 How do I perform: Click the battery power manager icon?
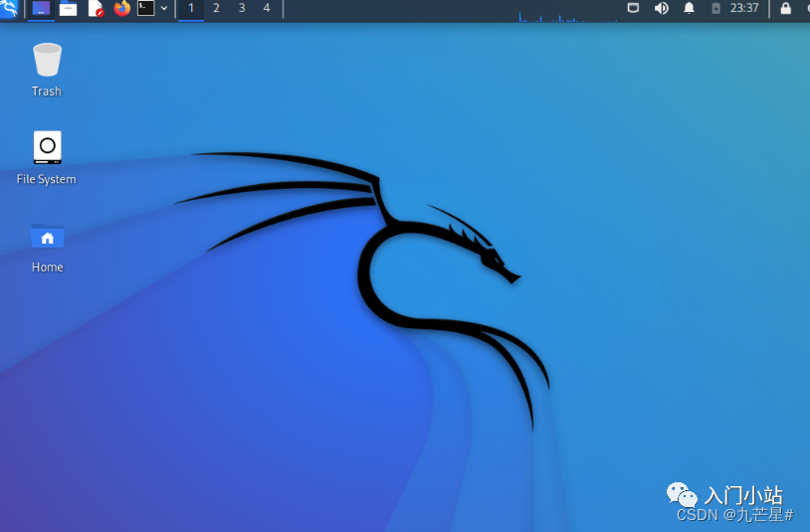click(715, 9)
